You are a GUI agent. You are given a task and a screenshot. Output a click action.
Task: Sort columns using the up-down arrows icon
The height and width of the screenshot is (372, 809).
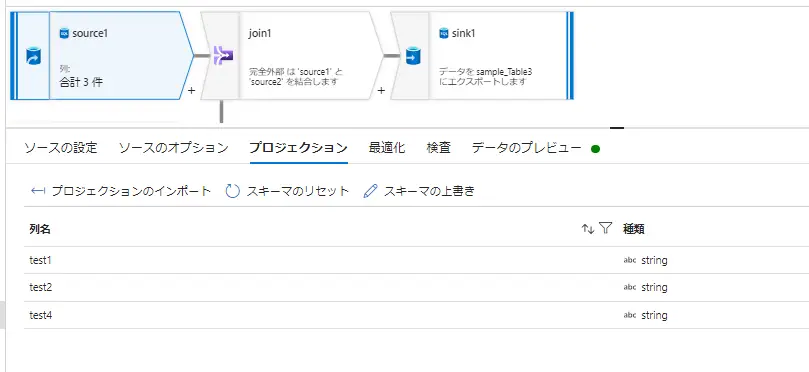pos(588,229)
